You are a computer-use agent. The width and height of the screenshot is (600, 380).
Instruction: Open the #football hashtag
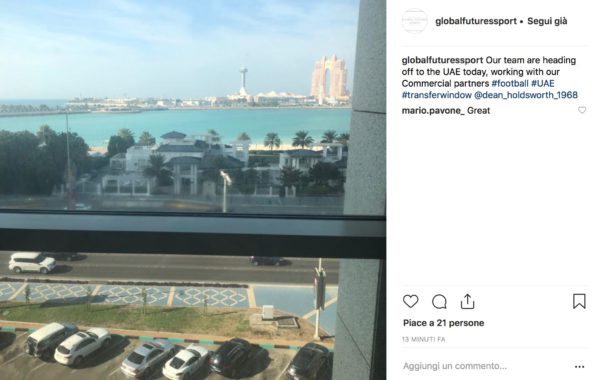coord(510,83)
